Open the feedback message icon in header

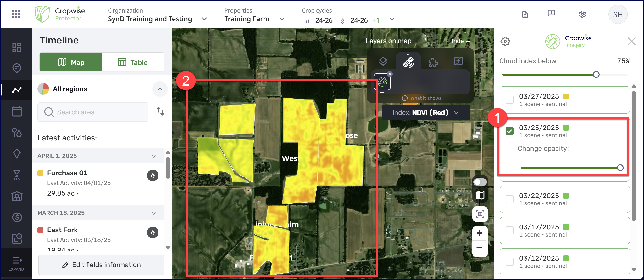[551, 14]
